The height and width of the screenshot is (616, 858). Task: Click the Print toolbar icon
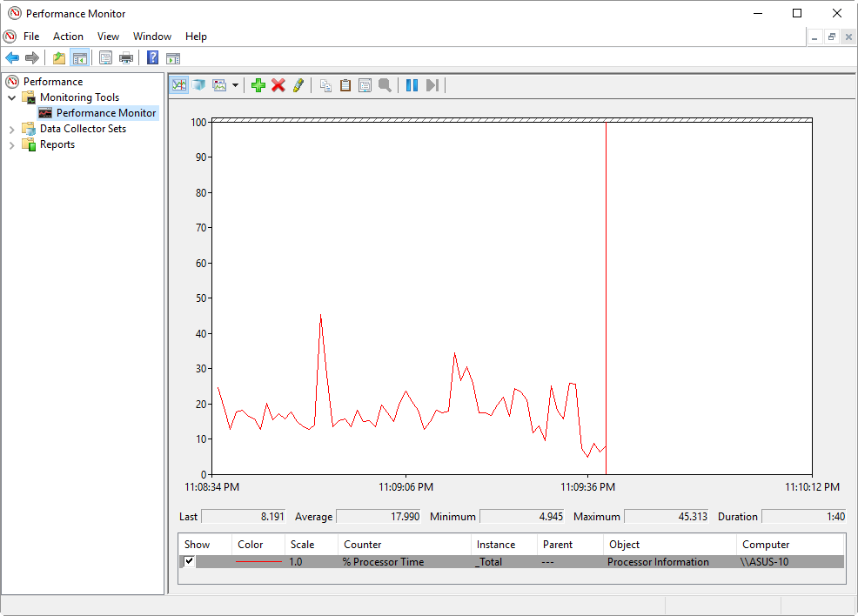126,58
